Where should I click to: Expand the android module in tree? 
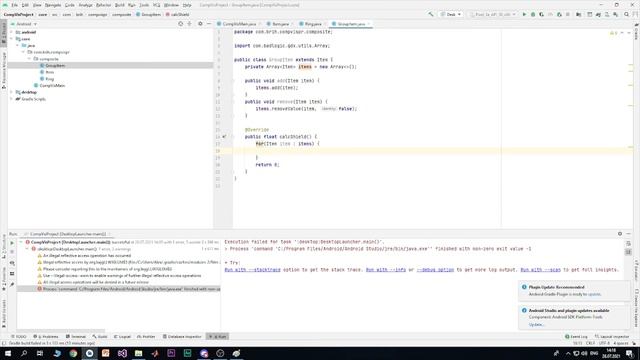[11, 32]
